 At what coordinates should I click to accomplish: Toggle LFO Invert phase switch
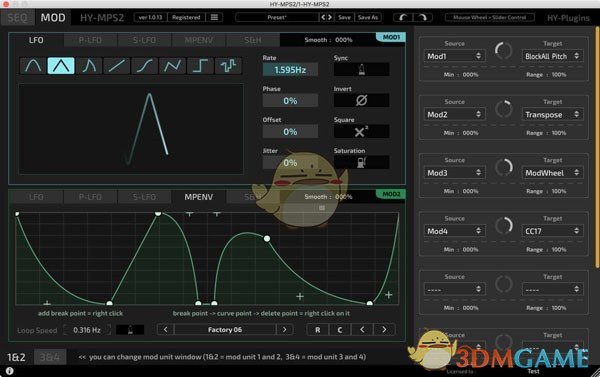point(361,100)
